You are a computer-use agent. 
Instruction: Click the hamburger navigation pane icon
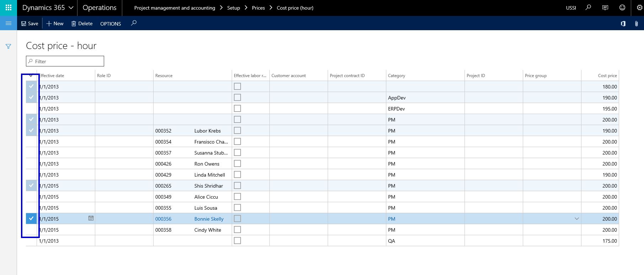(x=9, y=23)
